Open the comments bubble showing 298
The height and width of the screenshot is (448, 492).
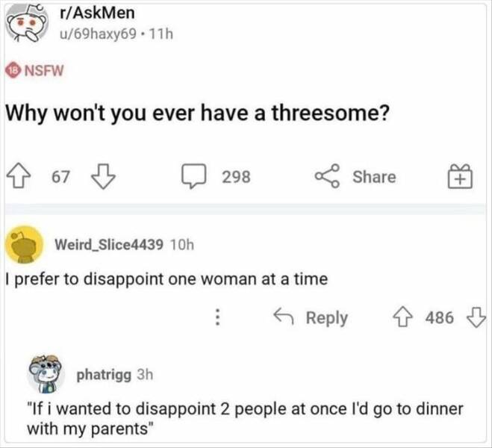point(194,175)
